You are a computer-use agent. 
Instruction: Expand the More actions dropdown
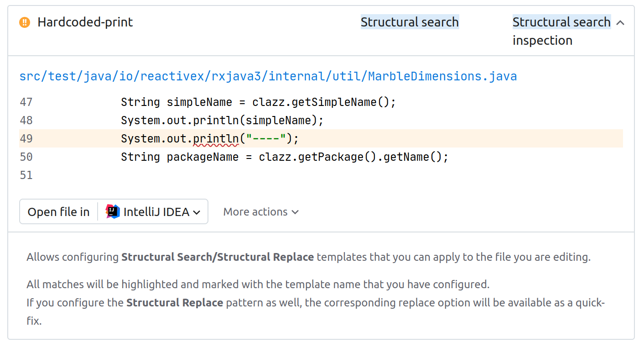(261, 212)
